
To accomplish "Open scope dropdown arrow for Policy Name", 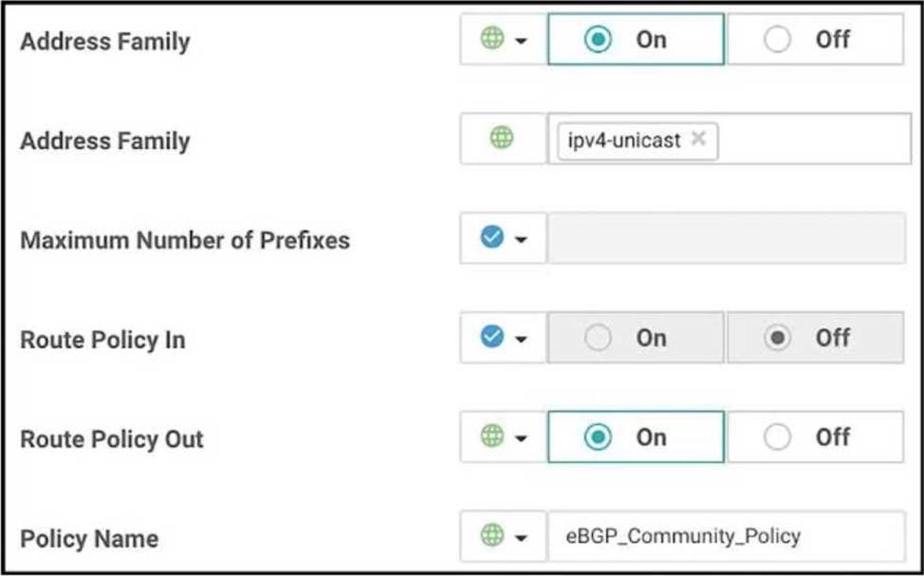I will click(521, 538).
